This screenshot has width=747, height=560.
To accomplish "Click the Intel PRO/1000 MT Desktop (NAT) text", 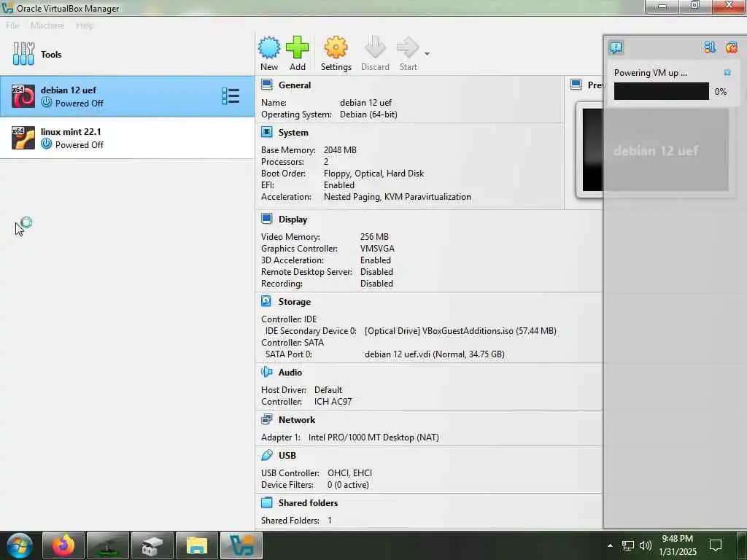I will coord(373,437).
